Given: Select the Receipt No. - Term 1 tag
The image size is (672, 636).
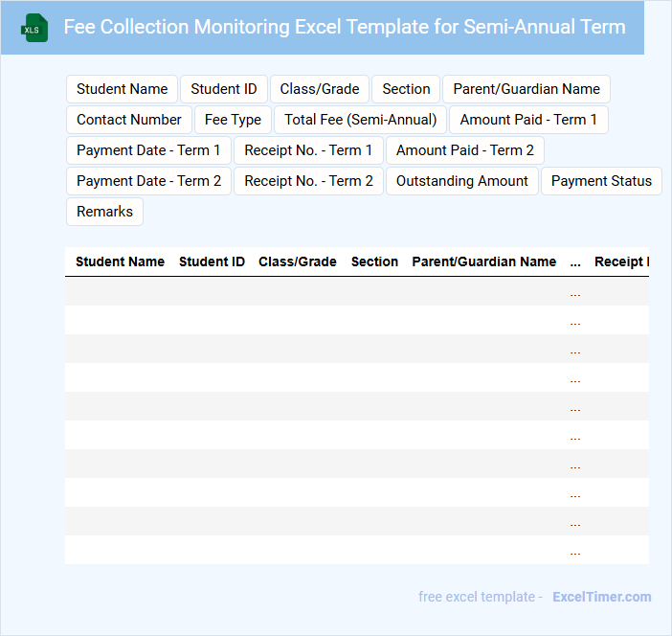Looking at the screenshot, I should [308, 150].
